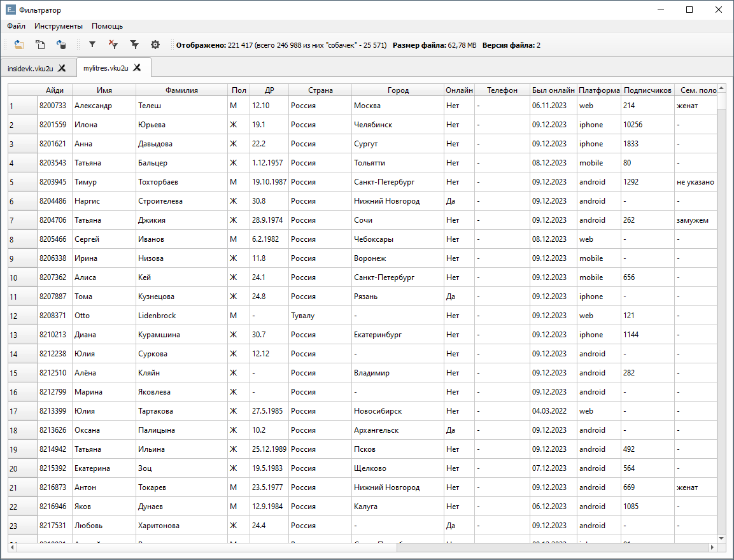Screen dimensions: 734x560
Task: Open the filter funnel tool
Action: (92, 45)
